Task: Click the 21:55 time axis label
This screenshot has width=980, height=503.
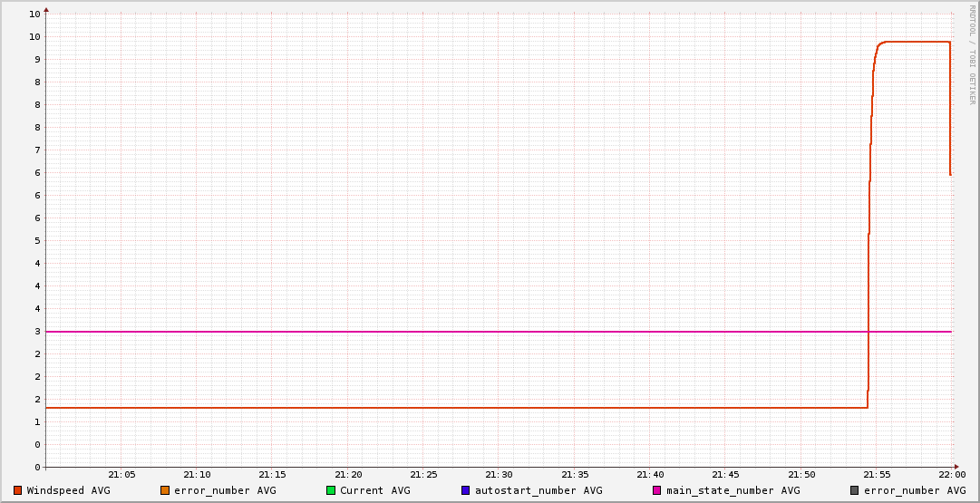Action: click(877, 474)
